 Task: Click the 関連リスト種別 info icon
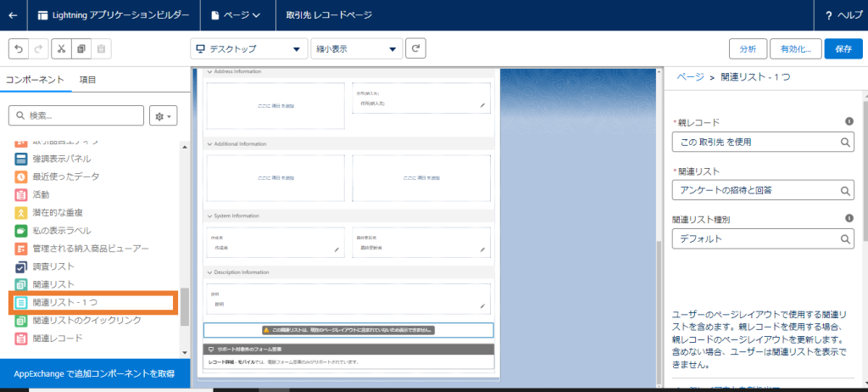coord(849,218)
